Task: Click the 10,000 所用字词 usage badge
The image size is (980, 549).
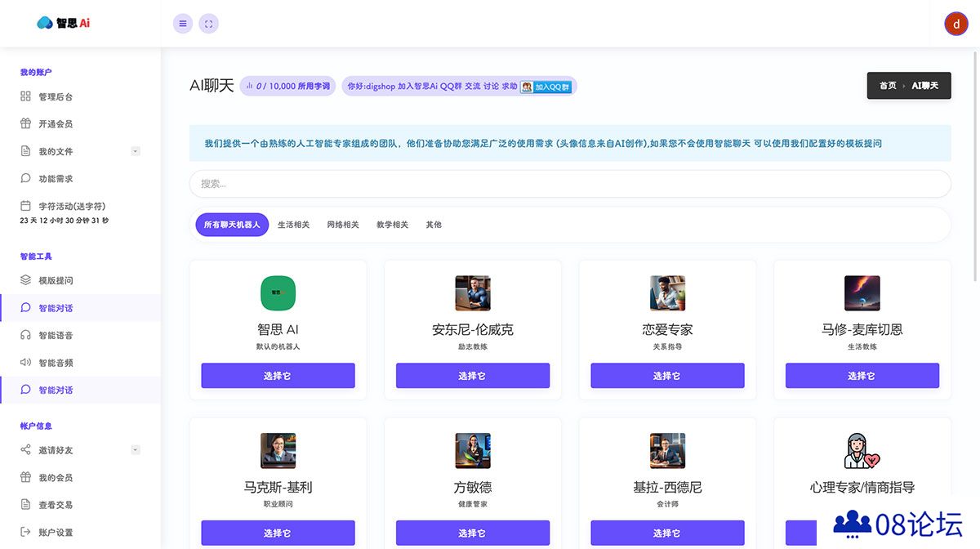Action: [287, 86]
